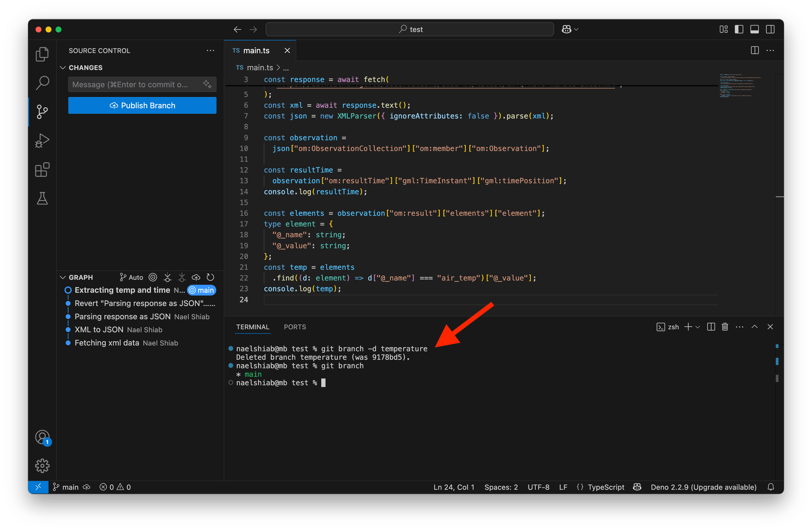Screen dimensions: 812x531
Task: Change encoding via UTF-8 status item
Action: pyautogui.click(x=538, y=487)
